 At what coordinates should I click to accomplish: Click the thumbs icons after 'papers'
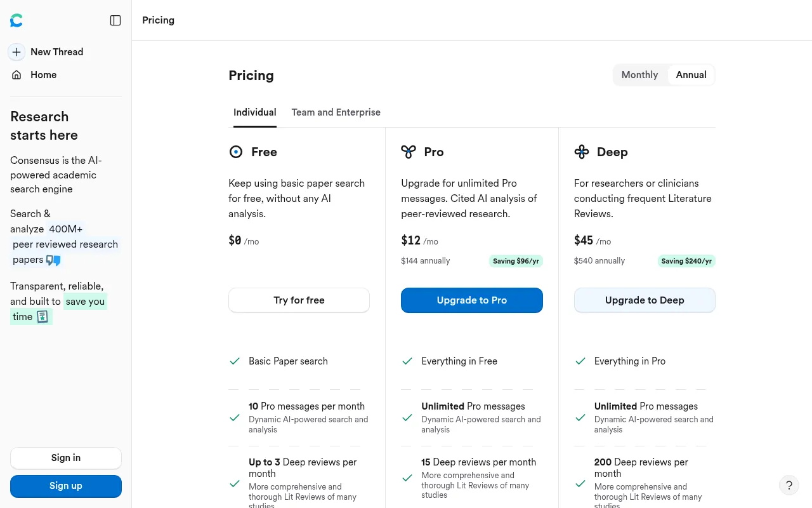[x=53, y=260]
